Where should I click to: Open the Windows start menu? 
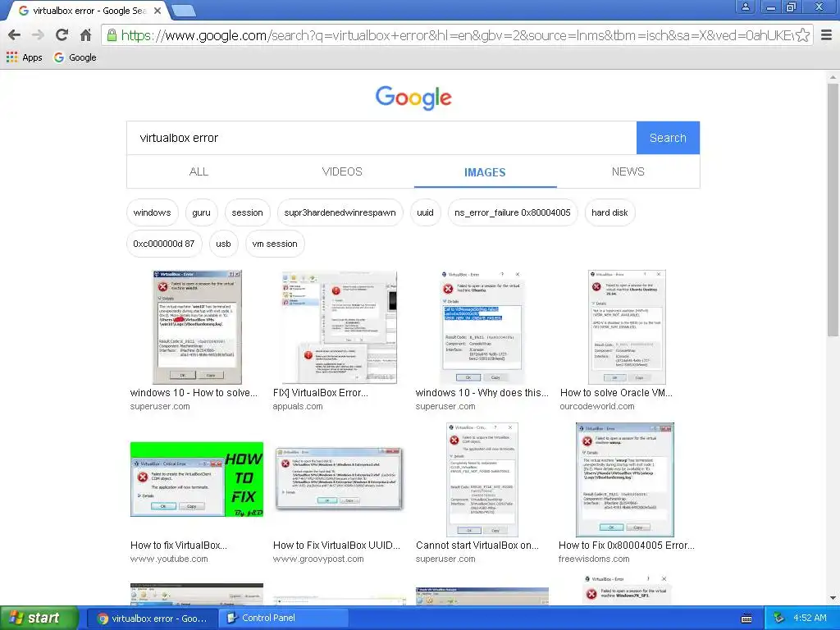(39, 618)
